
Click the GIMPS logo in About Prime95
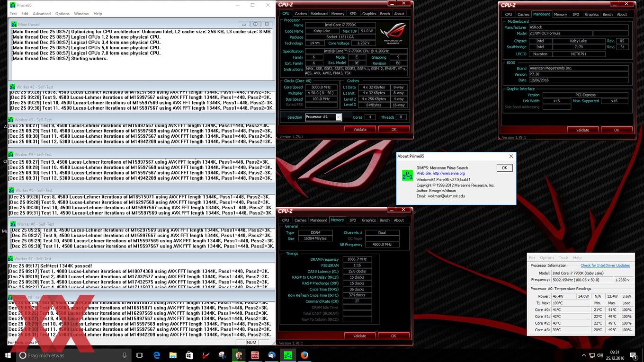[x=407, y=175]
